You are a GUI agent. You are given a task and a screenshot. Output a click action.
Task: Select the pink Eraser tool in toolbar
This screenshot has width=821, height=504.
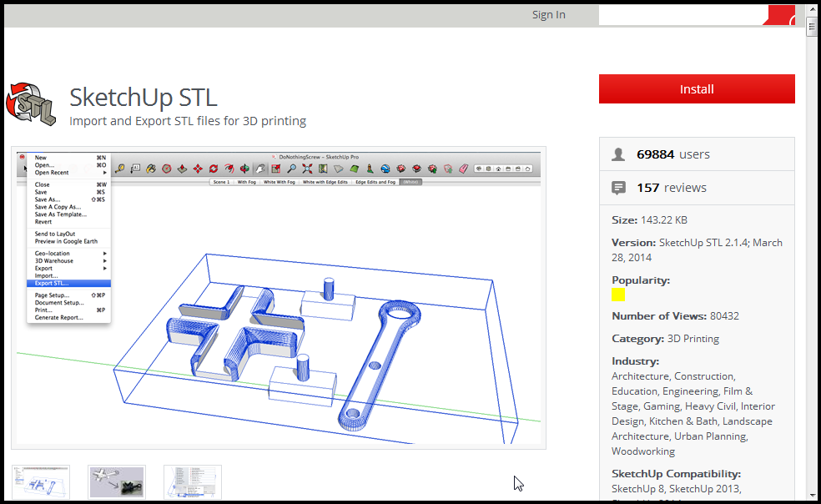[x=465, y=168]
